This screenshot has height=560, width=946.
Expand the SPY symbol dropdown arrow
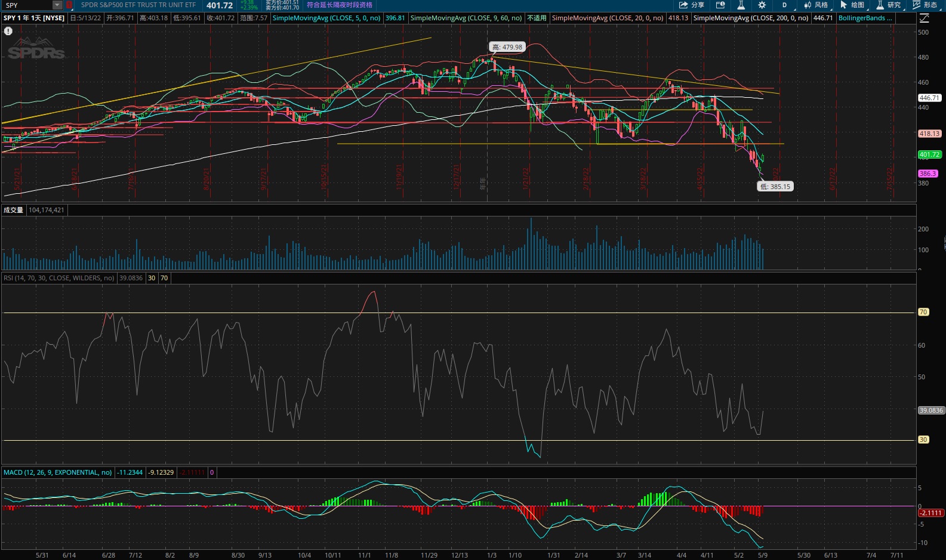tap(57, 5)
